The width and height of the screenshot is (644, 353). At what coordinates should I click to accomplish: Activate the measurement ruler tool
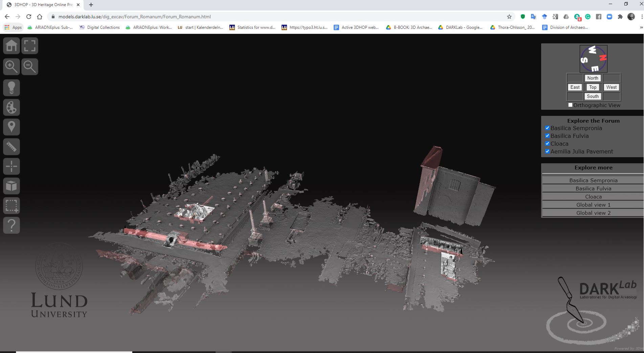pos(12,147)
